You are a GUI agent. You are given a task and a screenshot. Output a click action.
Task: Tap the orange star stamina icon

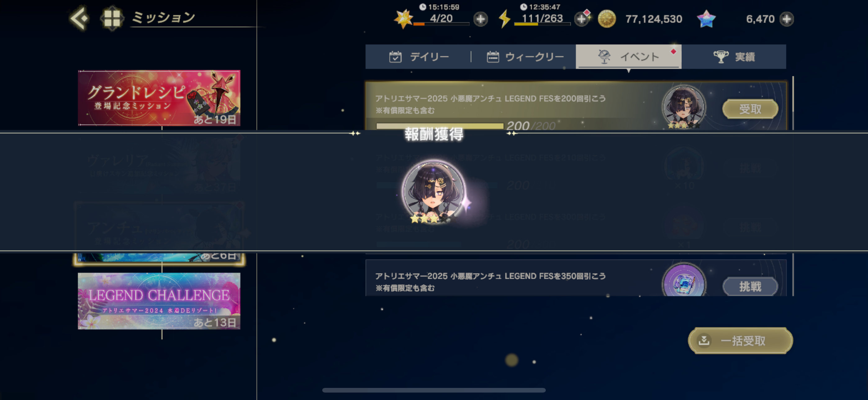pos(403,19)
